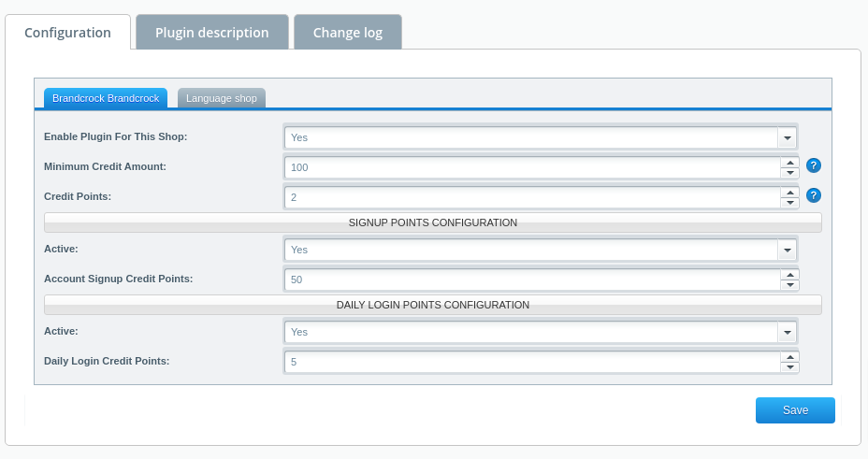Save the plugin configuration
The image size is (868, 459).
click(x=795, y=410)
